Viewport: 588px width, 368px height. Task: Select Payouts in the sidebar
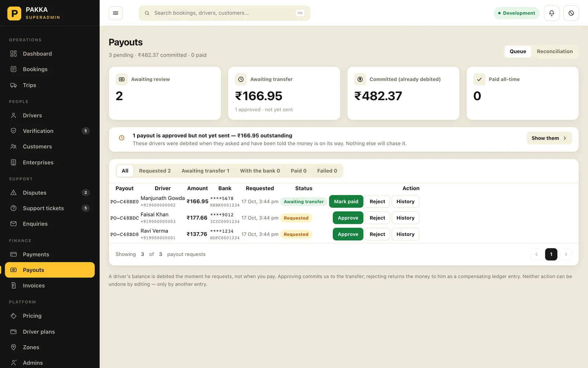pos(50,270)
